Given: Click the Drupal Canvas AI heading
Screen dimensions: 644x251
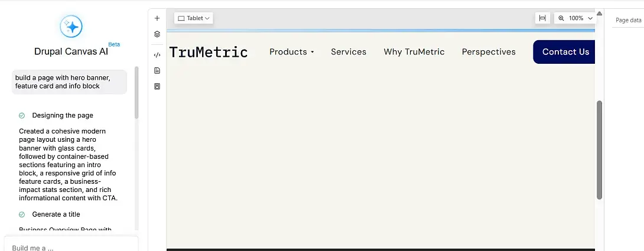Looking at the screenshot, I should [x=71, y=51].
